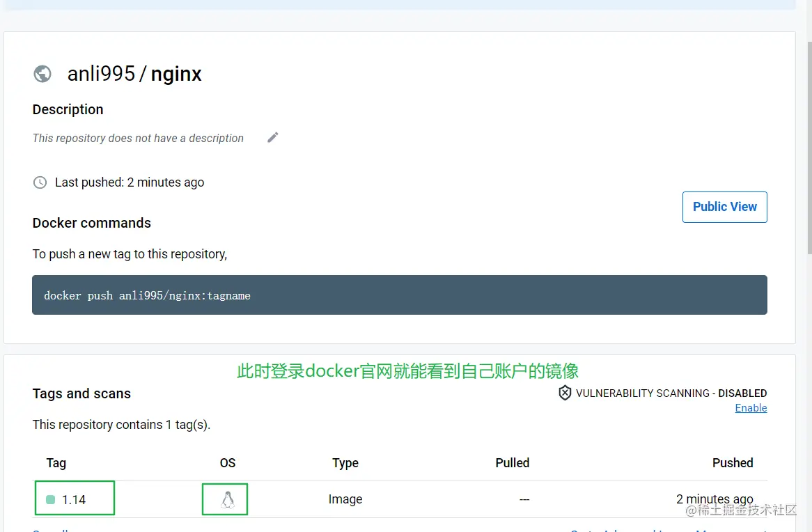Click the globe public repository icon
Viewport: 812px width, 532px height.
(x=42, y=74)
